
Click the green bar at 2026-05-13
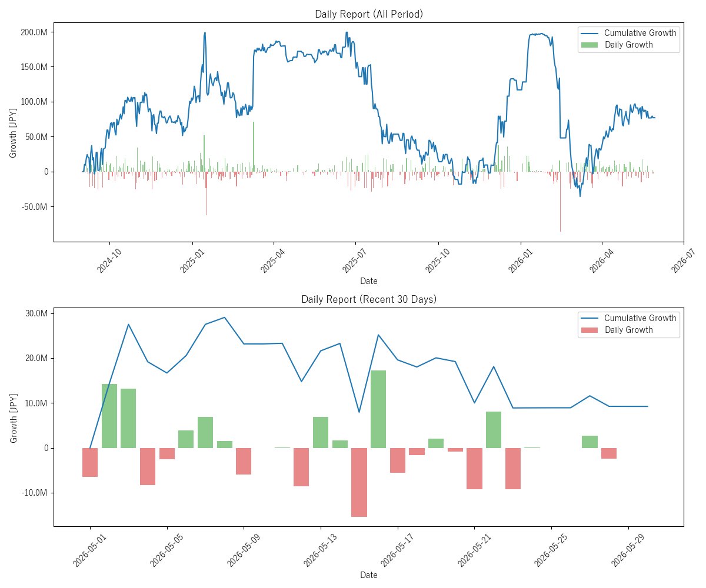(x=321, y=432)
